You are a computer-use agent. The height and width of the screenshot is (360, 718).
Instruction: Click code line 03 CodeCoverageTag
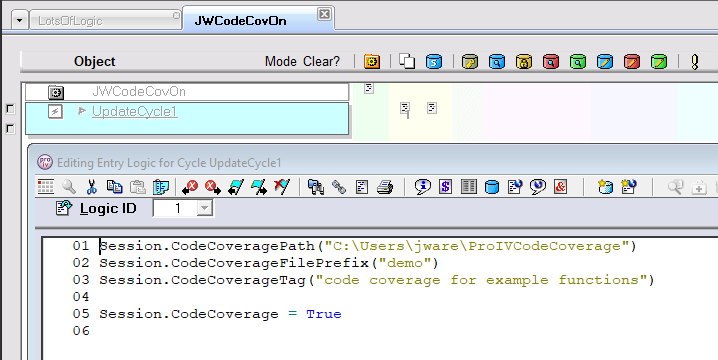tap(377, 280)
